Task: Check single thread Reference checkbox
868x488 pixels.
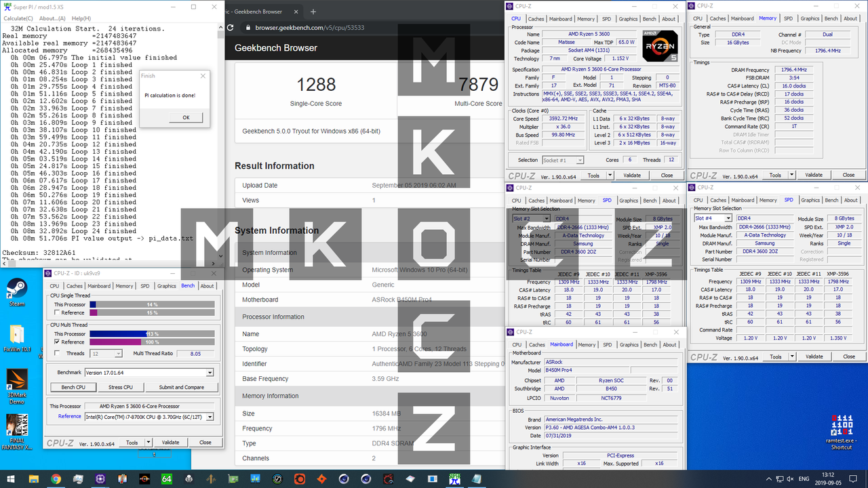Action: click(57, 312)
